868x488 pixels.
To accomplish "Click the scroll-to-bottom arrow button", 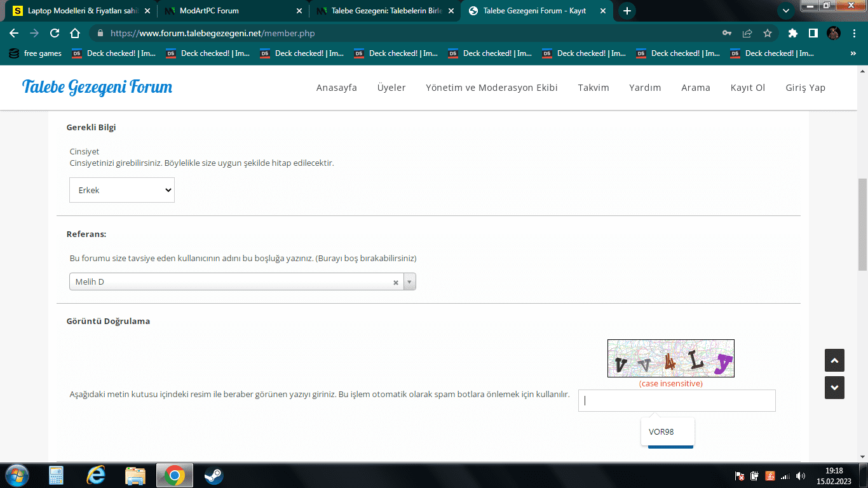I will click(x=834, y=388).
